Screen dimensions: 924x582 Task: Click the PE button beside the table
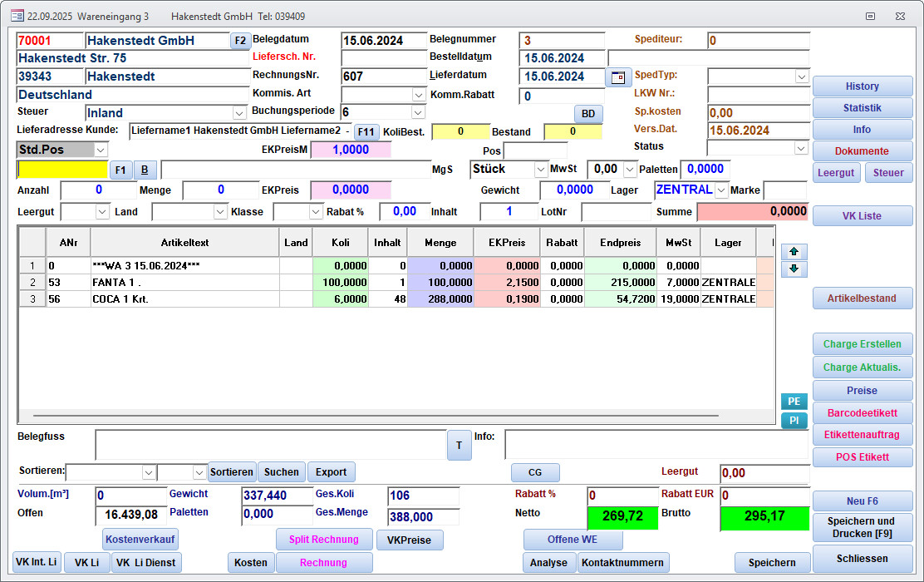[x=794, y=402]
